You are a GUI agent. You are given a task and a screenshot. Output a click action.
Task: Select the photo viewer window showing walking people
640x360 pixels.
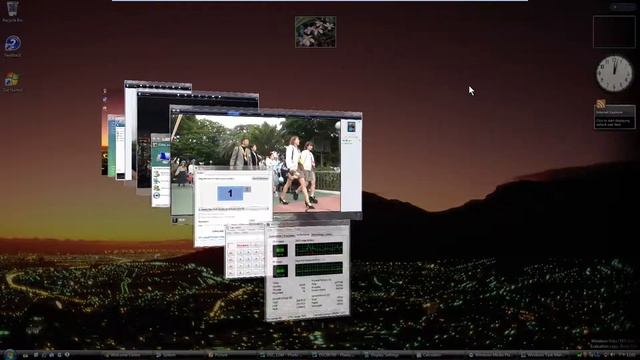click(265, 163)
